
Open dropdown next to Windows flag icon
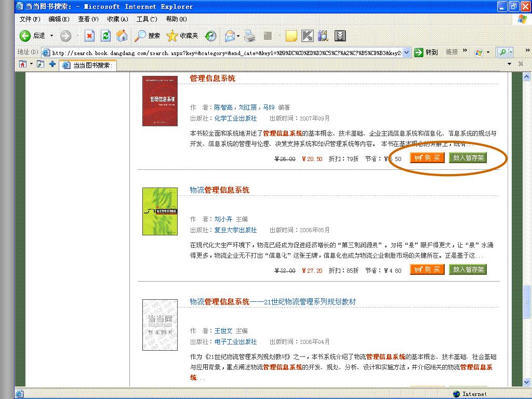point(488,52)
